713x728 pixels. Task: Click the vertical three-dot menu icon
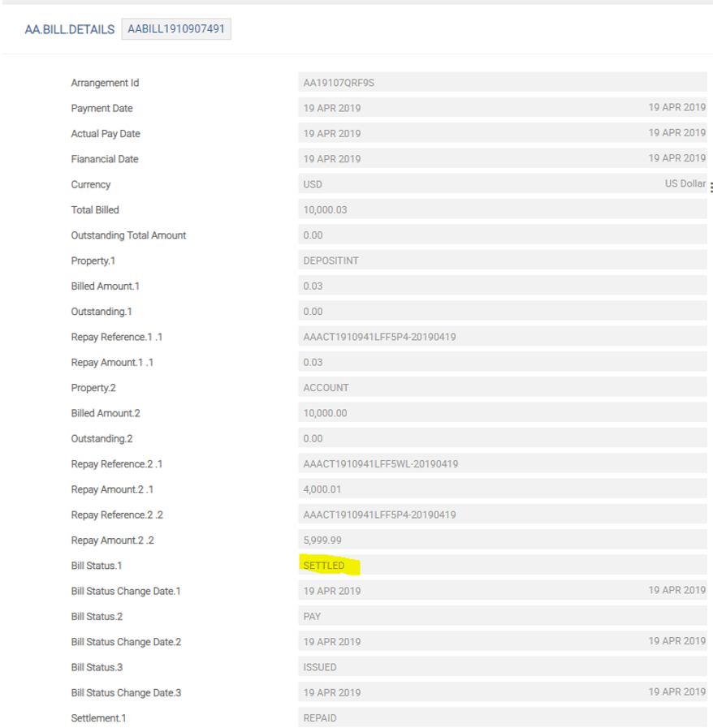click(711, 187)
